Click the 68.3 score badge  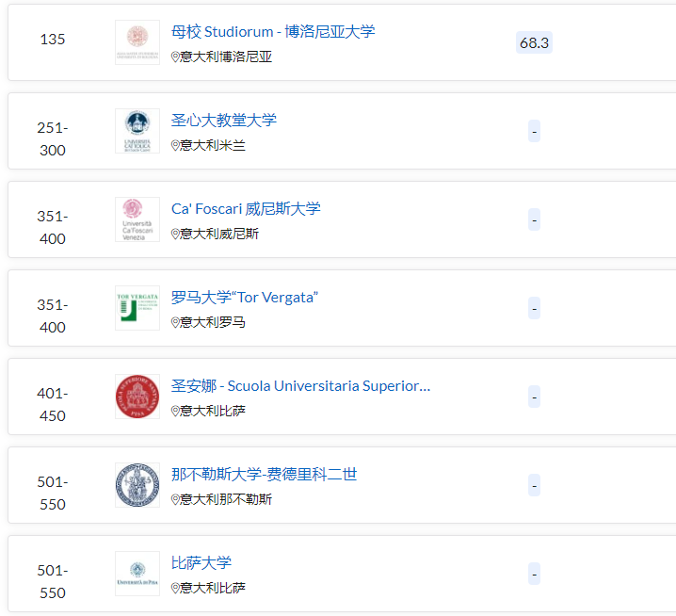coord(534,42)
